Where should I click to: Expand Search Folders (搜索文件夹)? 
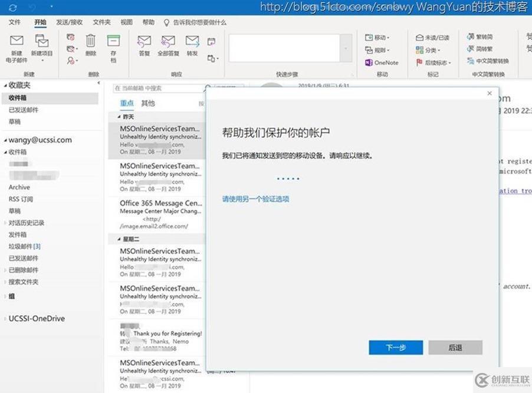5,282
